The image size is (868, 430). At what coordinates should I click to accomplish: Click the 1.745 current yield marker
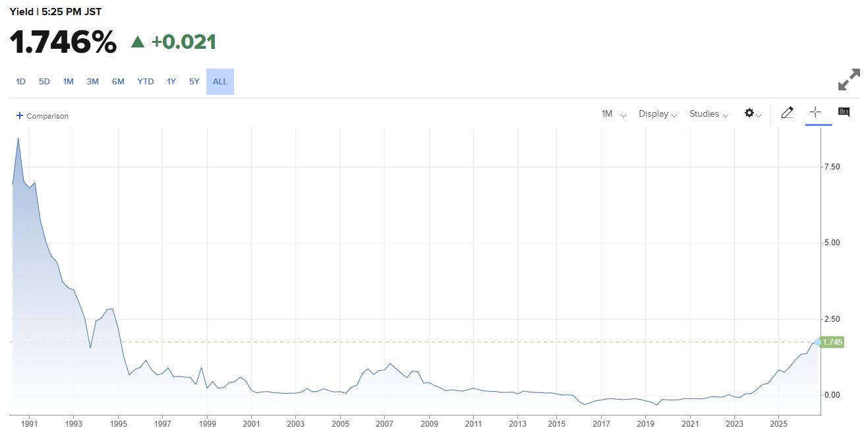click(x=831, y=342)
